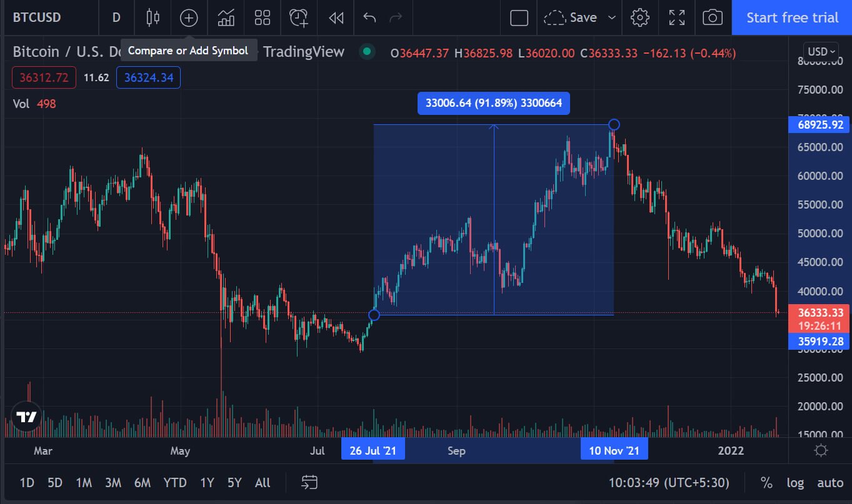Toggle auto scale for the chart

[x=830, y=482]
